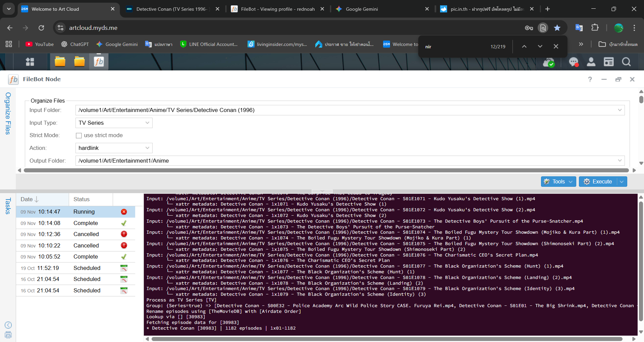
Task: View the cloud sync status icon
Action: coord(549,62)
